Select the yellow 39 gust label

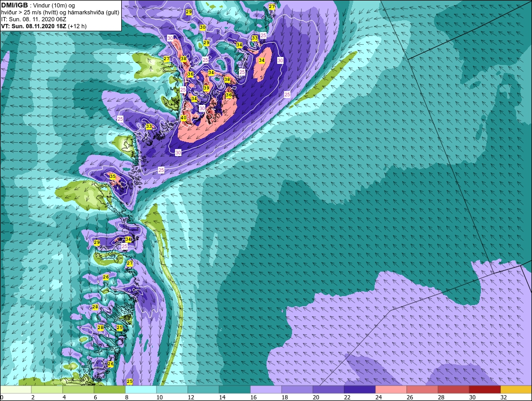[206, 88]
